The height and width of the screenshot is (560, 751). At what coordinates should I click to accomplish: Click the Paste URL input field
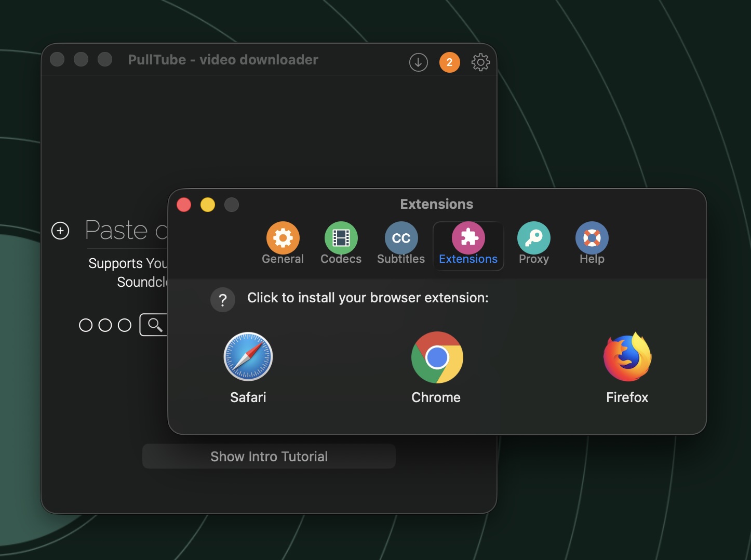click(x=127, y=231)
